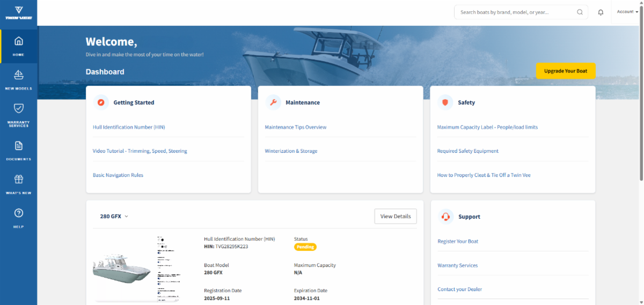Click the Getting Started compass icon
The image size is (644, 305).
(x=101, y=102)
